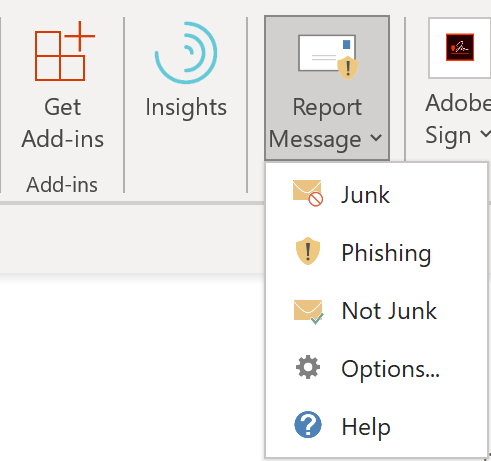The width and height of the screenshot is (491, 461).
Task: Click the Add-ins group label
Action: point(62,185)
